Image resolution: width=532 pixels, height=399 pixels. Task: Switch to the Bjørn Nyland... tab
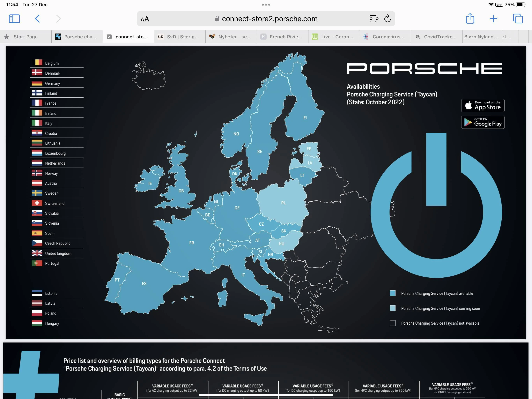coord(482,37)
